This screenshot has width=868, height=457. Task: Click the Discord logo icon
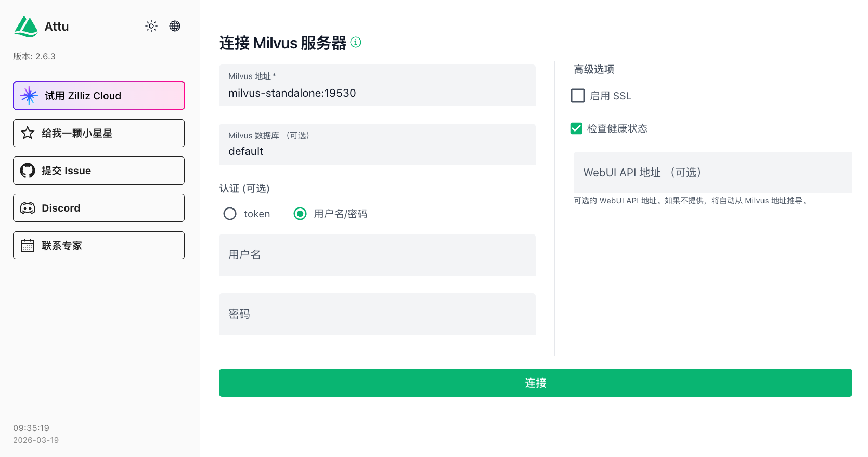pyautogui.click(x=28, y=208)
